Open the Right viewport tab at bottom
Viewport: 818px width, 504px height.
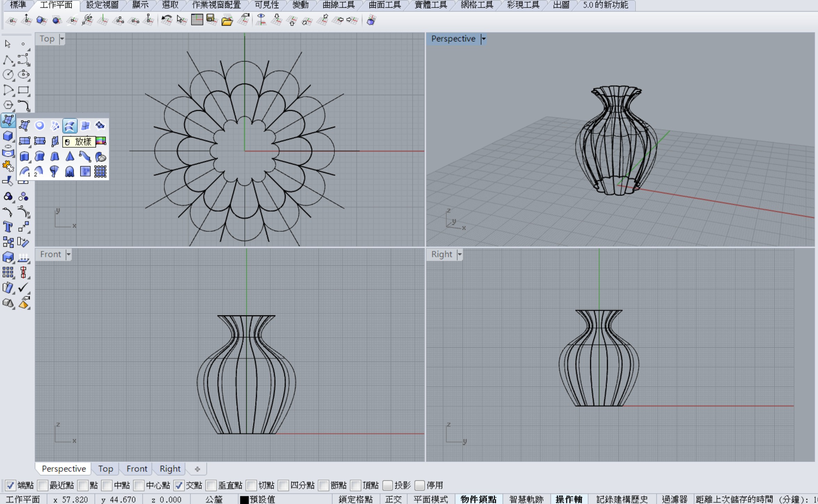[170, 469]
